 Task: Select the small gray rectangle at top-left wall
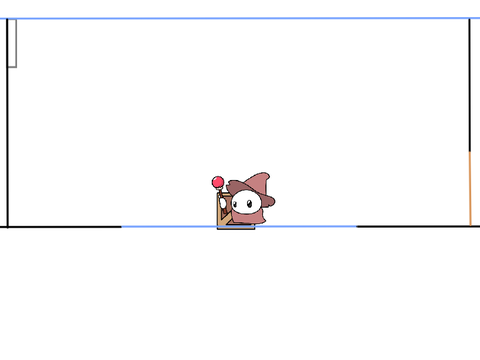(12, 43)
